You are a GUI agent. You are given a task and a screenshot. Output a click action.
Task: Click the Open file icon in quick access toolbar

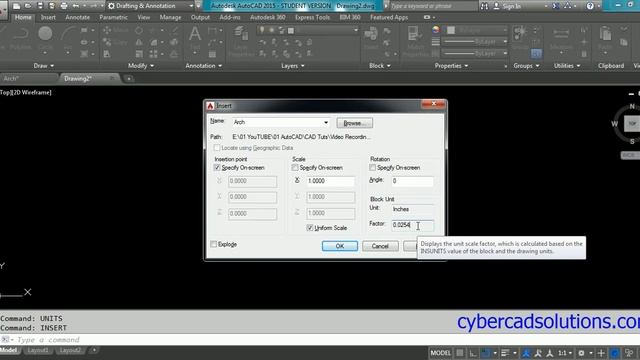coord(28,6)
